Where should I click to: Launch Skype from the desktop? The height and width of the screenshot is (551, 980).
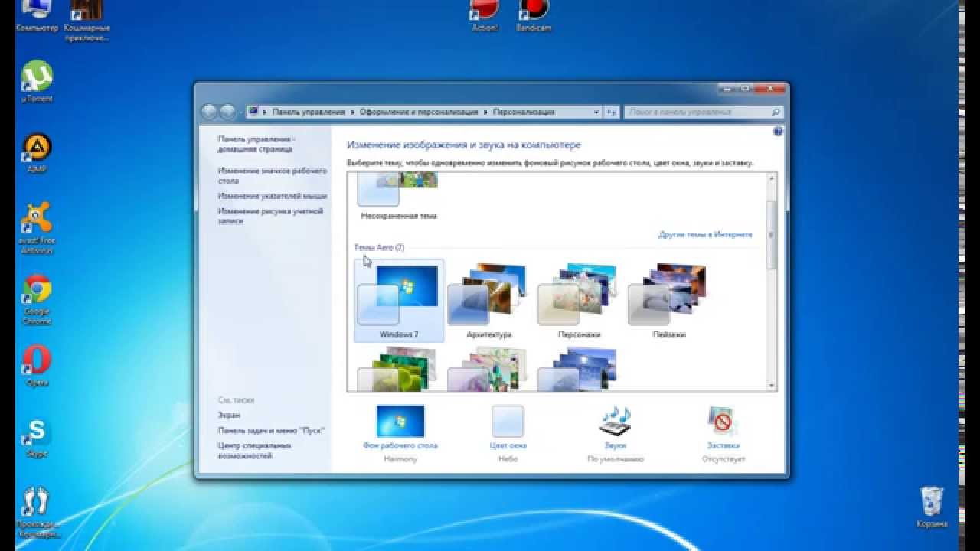pos(37,438)
